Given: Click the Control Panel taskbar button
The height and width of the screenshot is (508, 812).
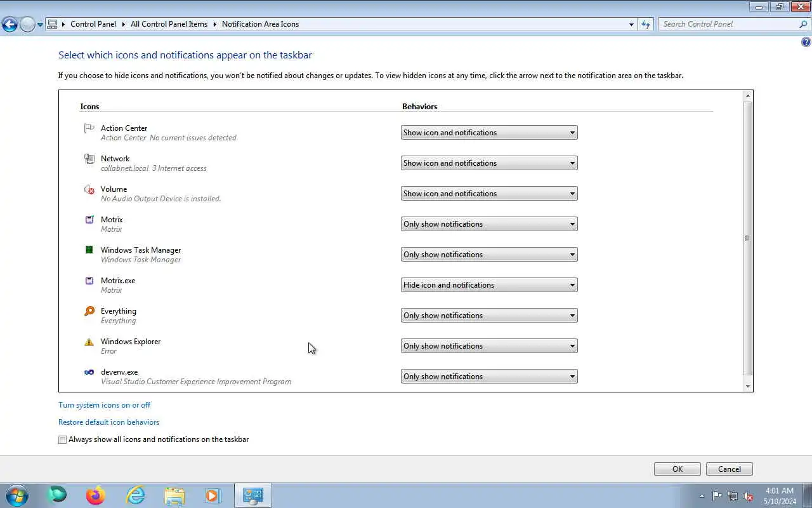Looking at the screenshot, I should tap(253, 495).
